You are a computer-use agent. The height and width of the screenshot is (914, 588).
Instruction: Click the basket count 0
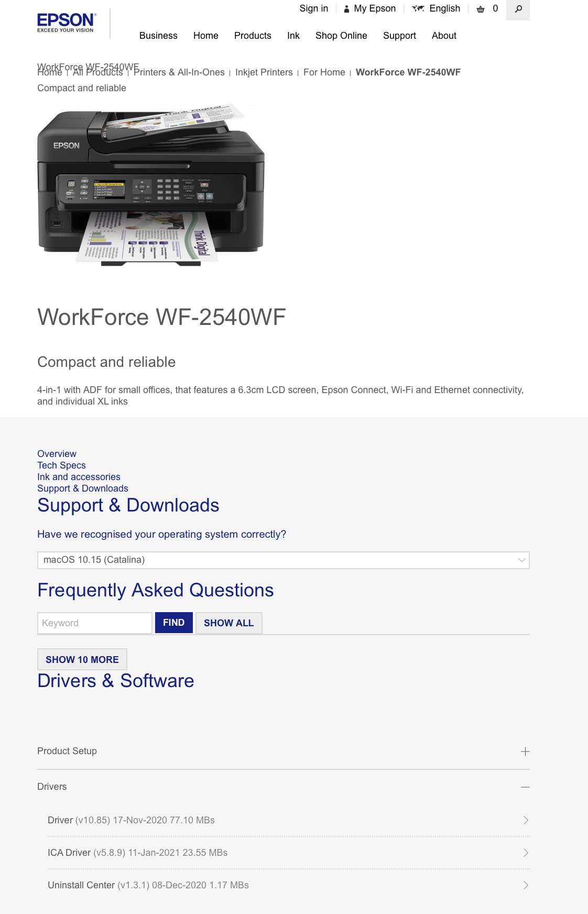click(495, 8)
